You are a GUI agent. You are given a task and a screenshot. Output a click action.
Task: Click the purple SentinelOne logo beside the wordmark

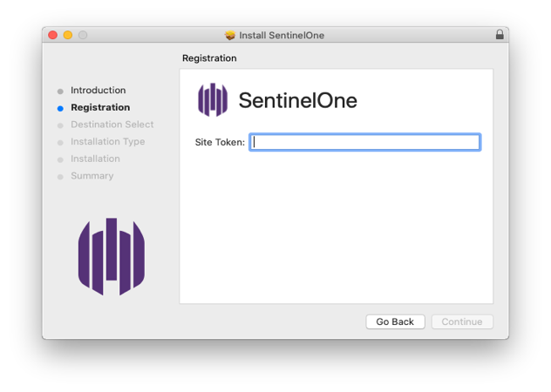click(213, 100)
